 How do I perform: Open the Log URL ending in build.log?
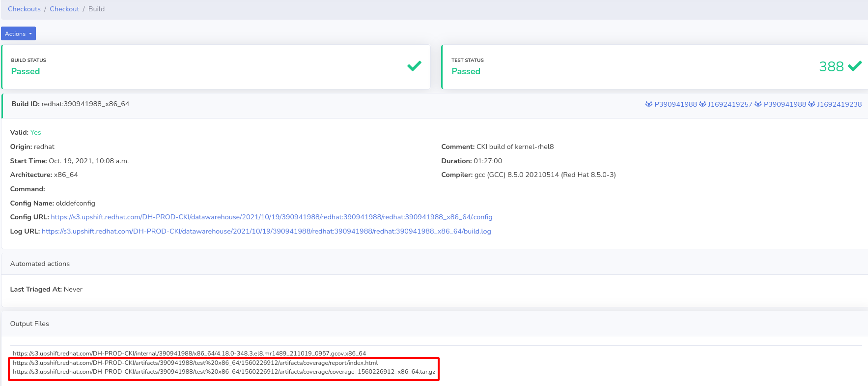click(x=266, y=231)
